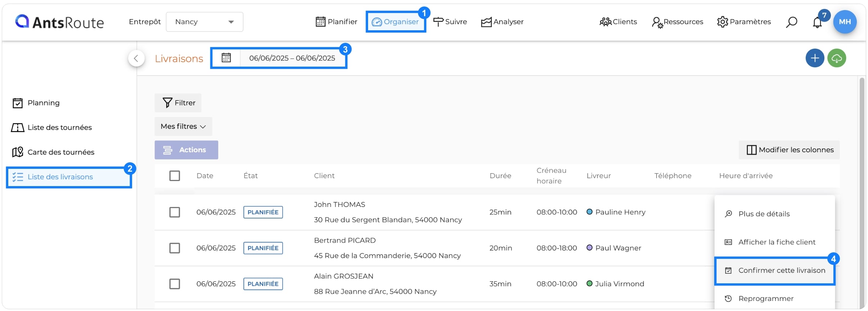Click the État column header
Viewport: 868px width, 311px height.
251,176
